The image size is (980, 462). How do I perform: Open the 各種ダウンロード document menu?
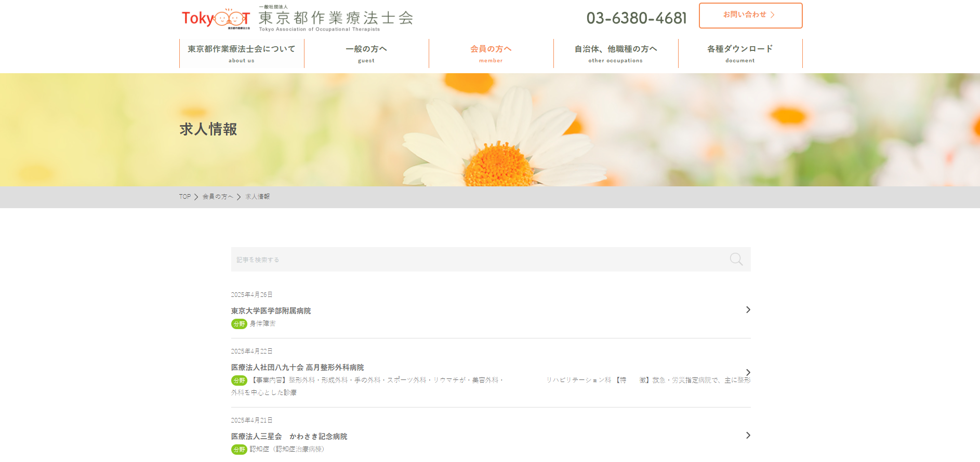[x=740, y=53]
